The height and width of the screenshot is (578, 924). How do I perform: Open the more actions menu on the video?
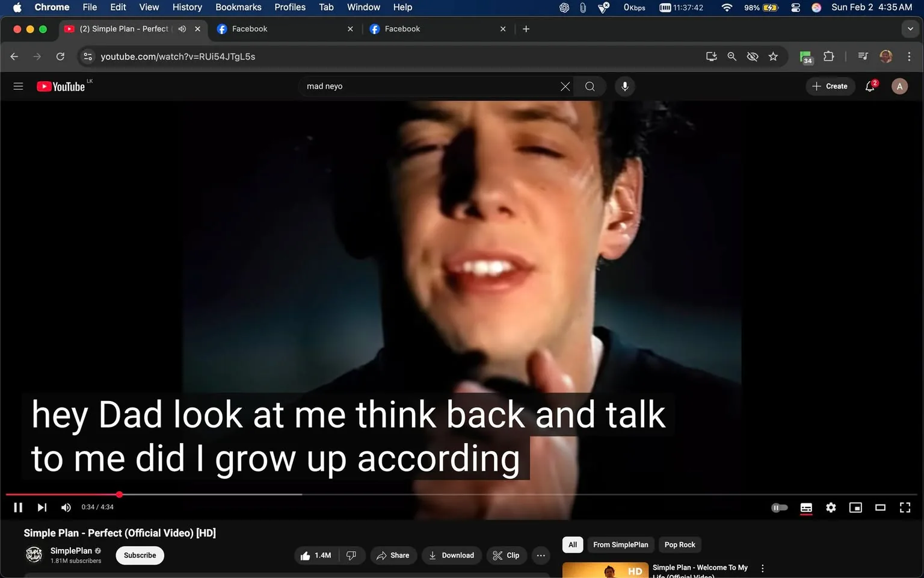(x=540, y=555)
